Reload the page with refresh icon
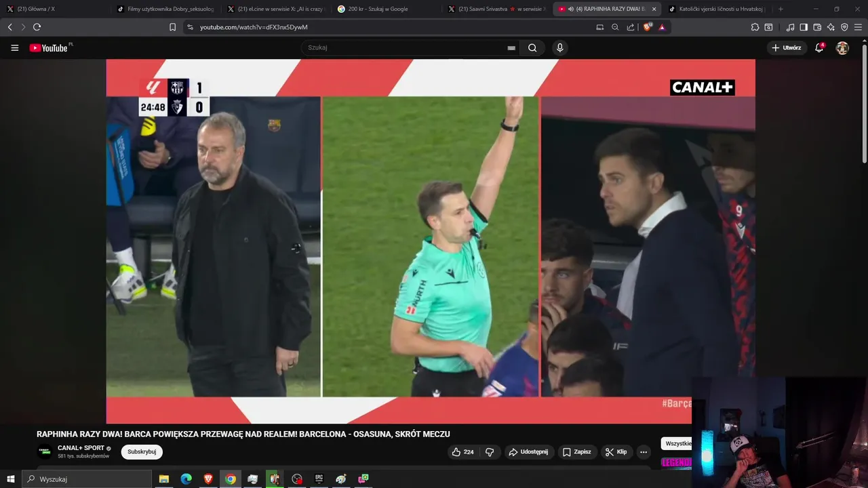 (x=37, y=27)
